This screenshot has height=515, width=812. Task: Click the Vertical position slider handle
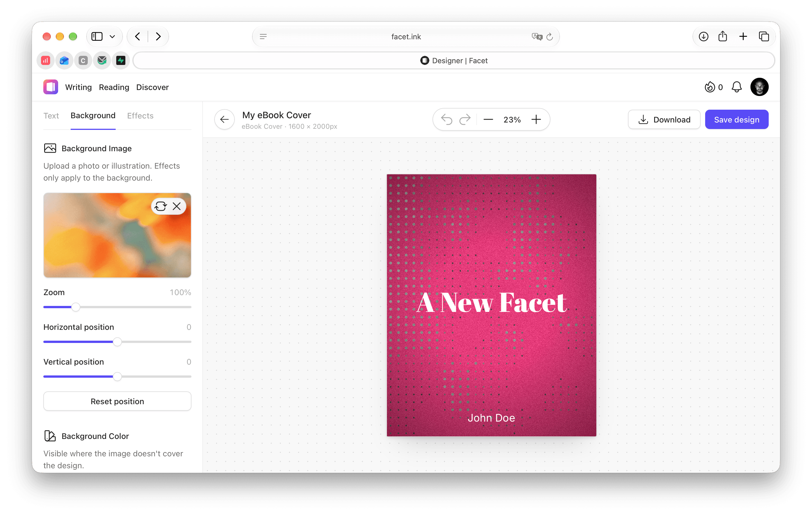pyautogui.click(x=117, y=377)
